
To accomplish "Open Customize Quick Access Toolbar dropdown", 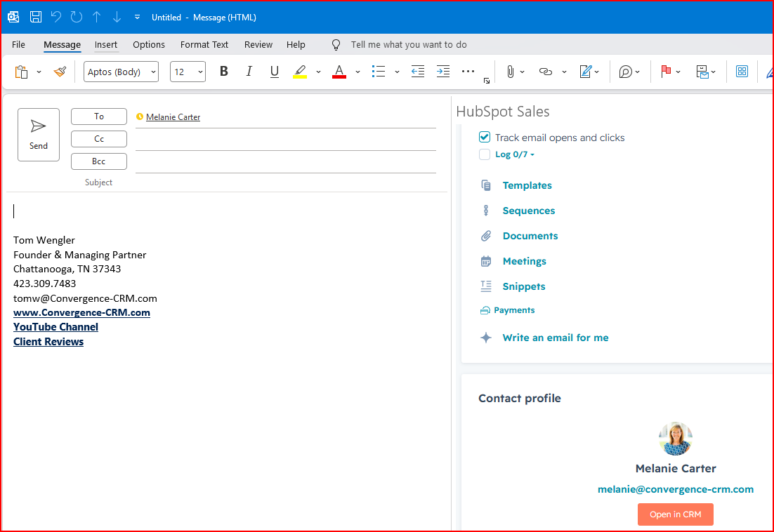I will point(137,17).
